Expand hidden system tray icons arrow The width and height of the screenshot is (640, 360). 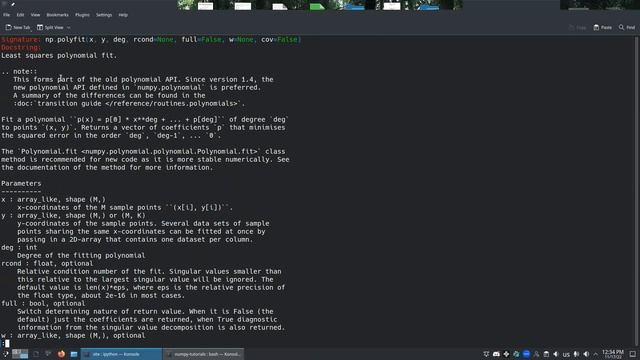596,354
